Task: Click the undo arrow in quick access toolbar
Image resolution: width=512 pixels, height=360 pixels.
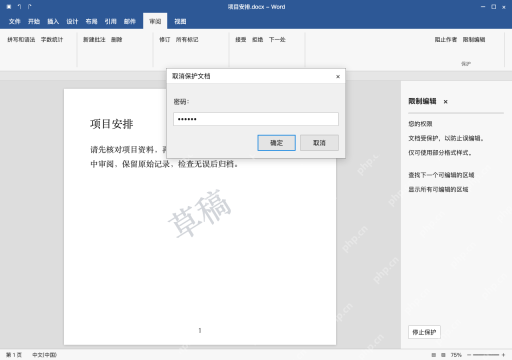Action: point(20,7)
